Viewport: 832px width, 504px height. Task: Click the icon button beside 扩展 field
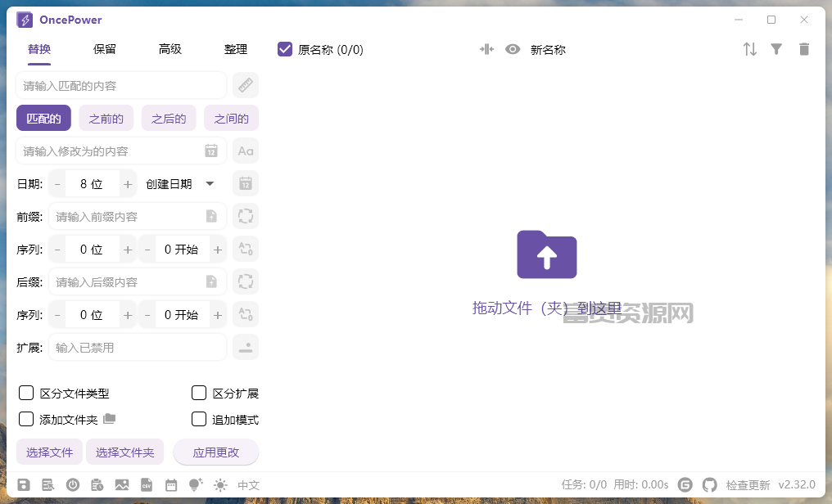245,348
